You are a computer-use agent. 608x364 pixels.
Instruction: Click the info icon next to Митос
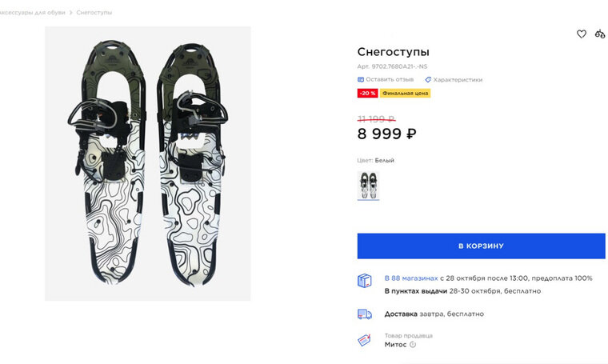point(413,345)
